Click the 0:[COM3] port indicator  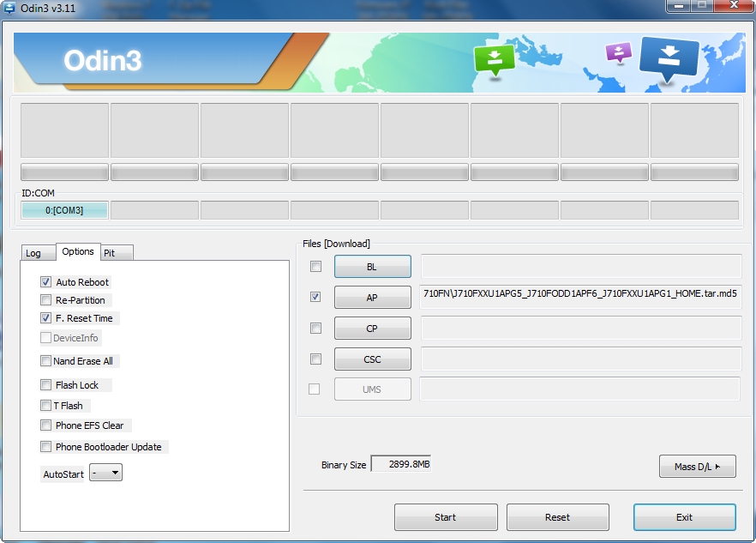point(64,210)
